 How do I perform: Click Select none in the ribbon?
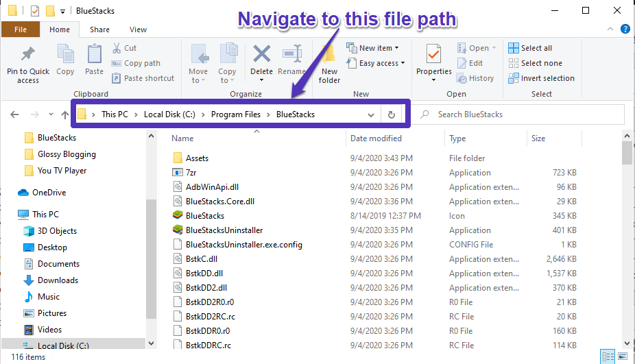click(x=536, y=63)
